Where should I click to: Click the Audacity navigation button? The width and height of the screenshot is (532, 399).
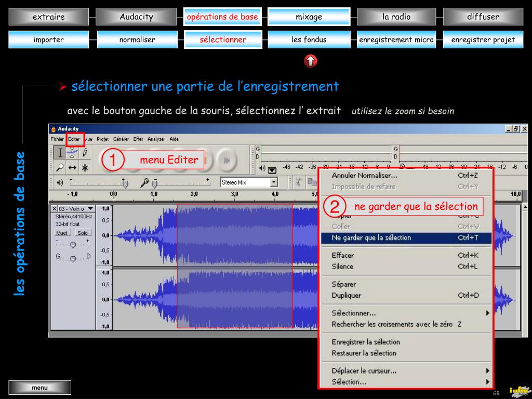pyautogui.click(x=136, y=17)
